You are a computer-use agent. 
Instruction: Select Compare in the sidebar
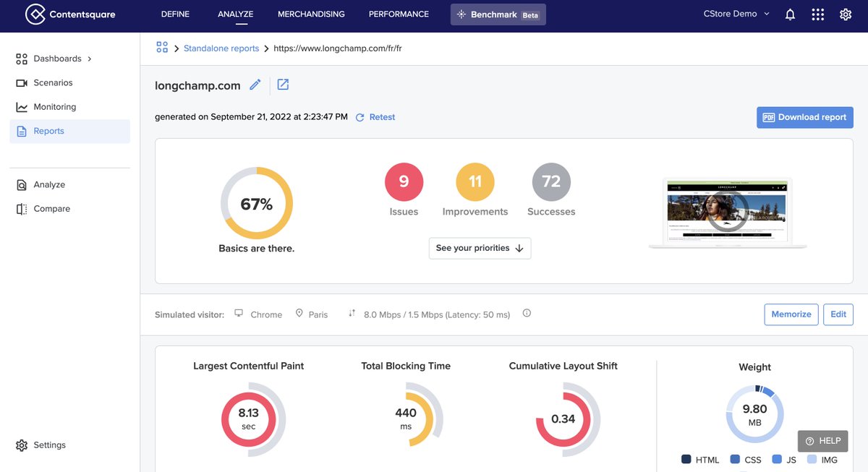tap(69, 209)
